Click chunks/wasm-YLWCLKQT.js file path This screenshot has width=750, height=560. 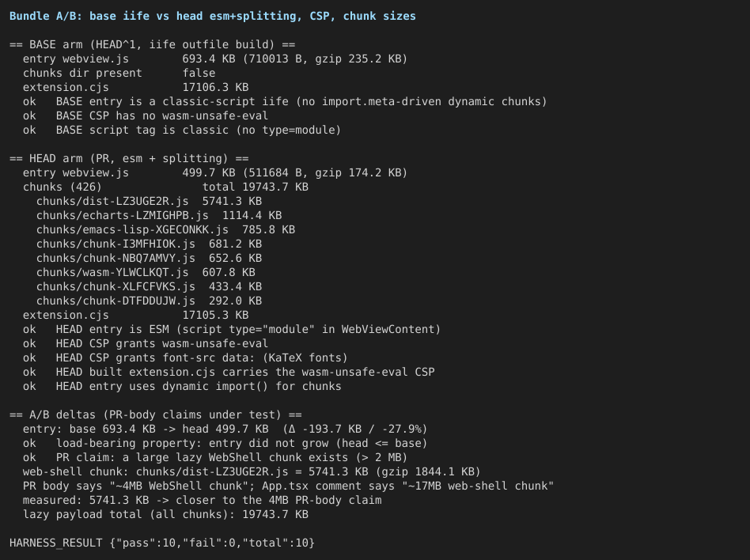point(112,273)
